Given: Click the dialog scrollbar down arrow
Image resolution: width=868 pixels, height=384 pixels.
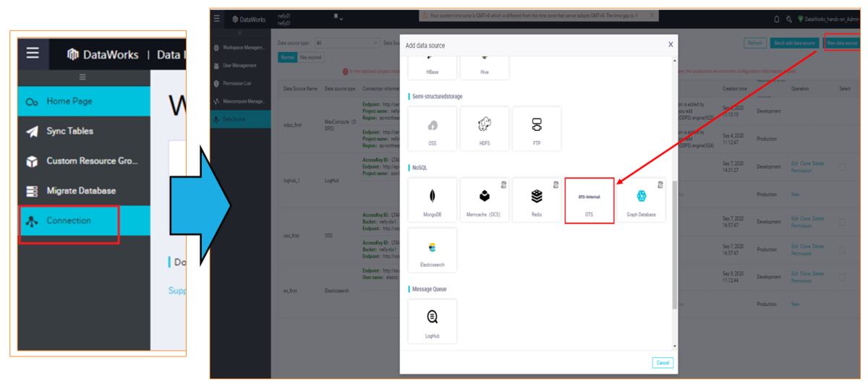Looking at the screenshot, I should [x=675, y=346].
